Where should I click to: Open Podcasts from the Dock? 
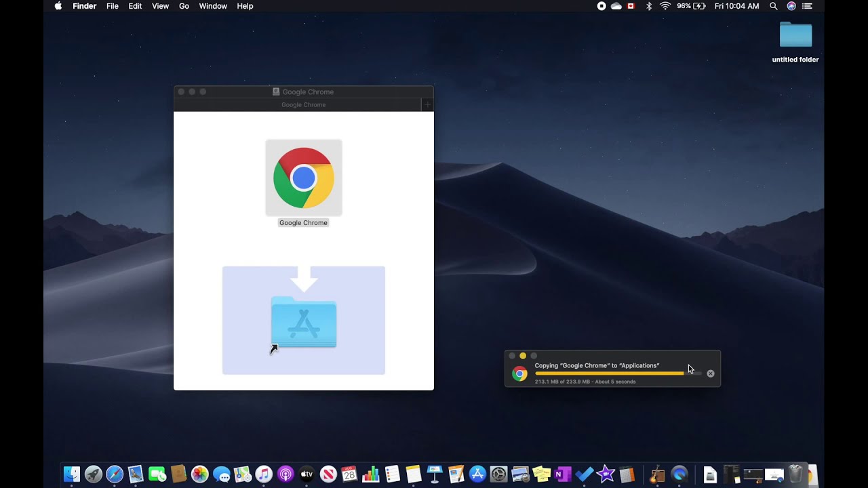[285, 474]
